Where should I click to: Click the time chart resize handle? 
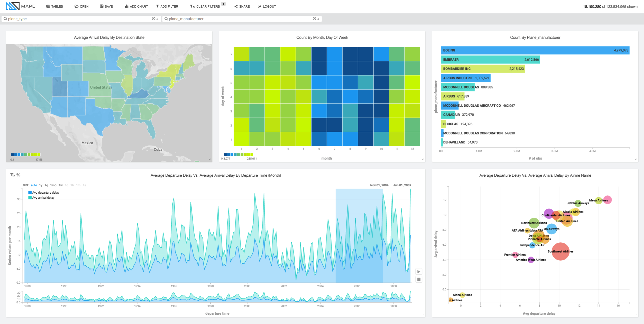tap(422, 314)
